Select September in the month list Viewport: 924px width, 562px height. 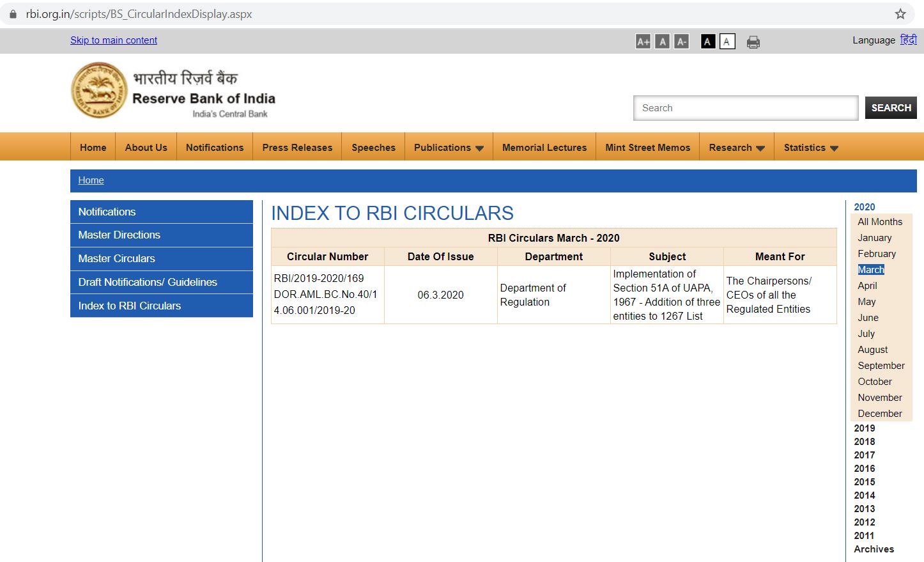(881, 366)
